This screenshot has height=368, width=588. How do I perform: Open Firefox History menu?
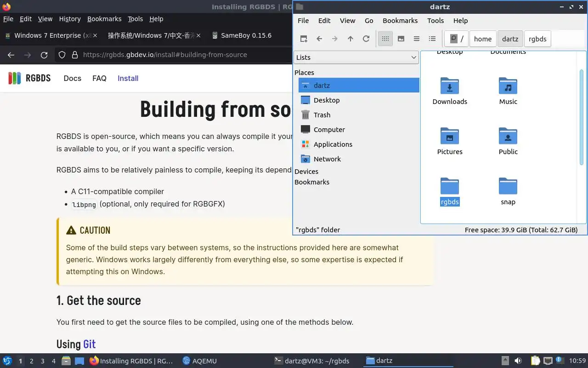[x=70, y=19]
